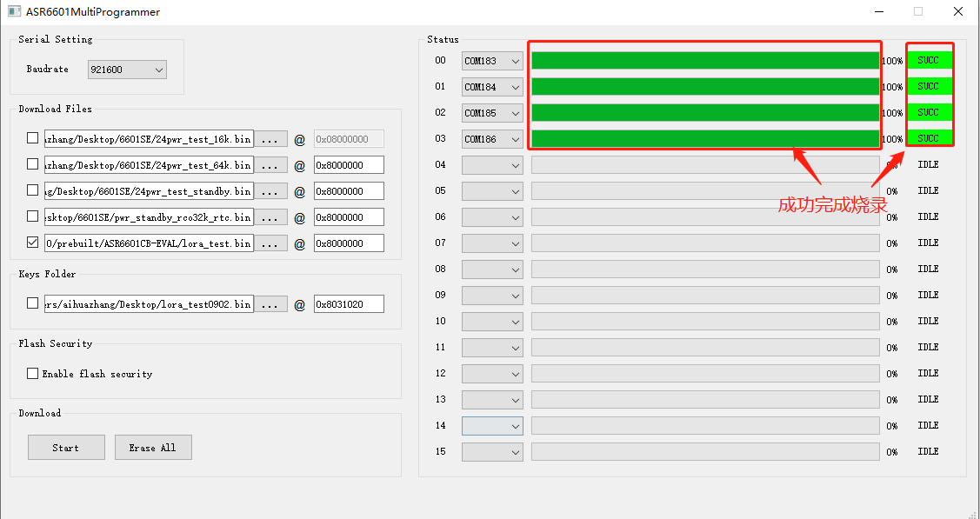This screenshot has width=980, height=519.
Task: Tick the Keys Folder lora_test0902.bin checkbox
Action: [x=32, y=303]
